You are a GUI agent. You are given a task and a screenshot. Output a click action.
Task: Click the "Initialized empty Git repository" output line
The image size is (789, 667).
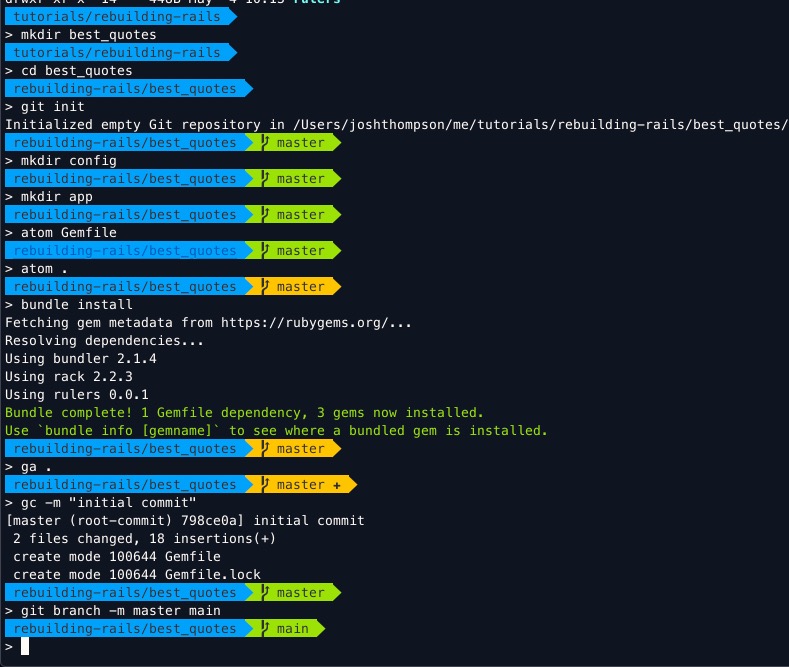coord(396,125)
